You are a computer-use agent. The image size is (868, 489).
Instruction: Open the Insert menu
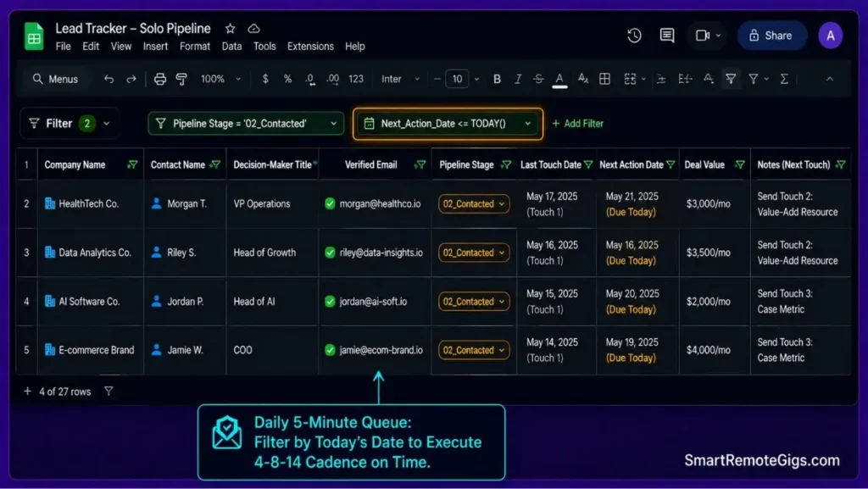[x=156, y=47]
